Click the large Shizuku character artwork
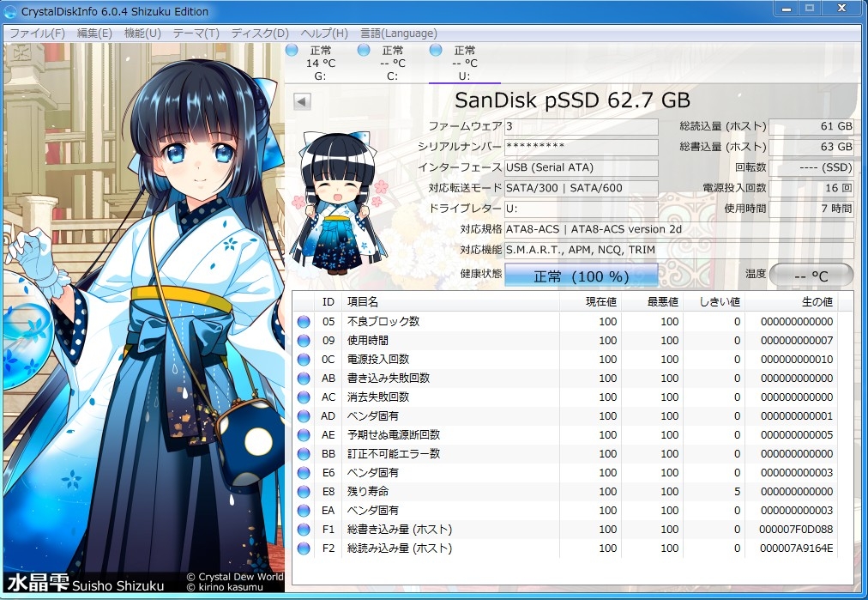The image size is (868, 600). tap(144, 316)
